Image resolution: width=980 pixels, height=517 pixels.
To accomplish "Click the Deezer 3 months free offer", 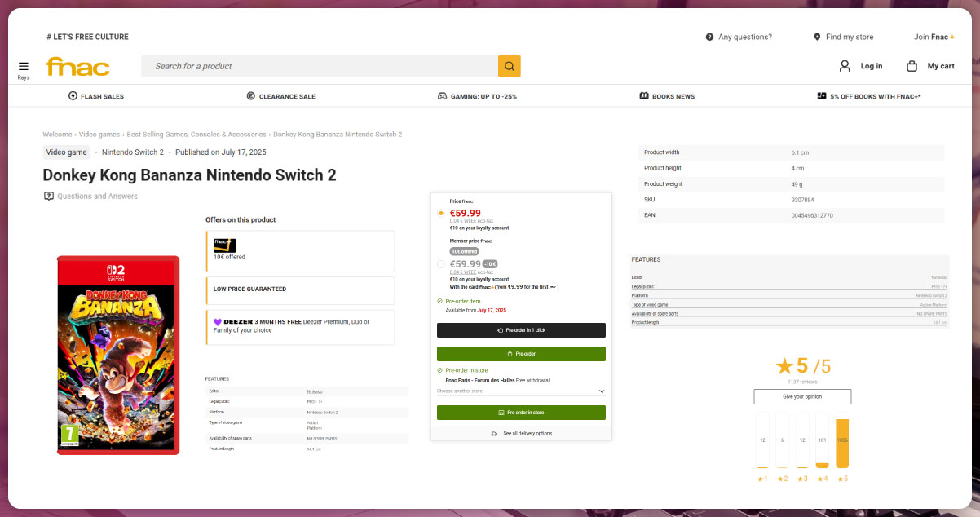I will pyautogui.click(x=299, y=326).
